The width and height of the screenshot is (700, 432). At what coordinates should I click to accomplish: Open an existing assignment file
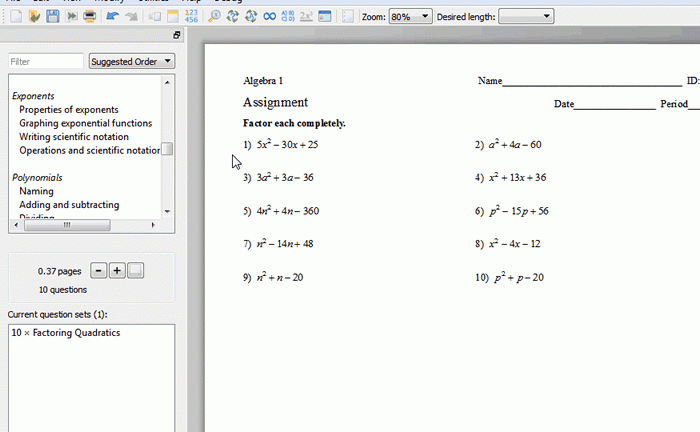click(34, 17)
